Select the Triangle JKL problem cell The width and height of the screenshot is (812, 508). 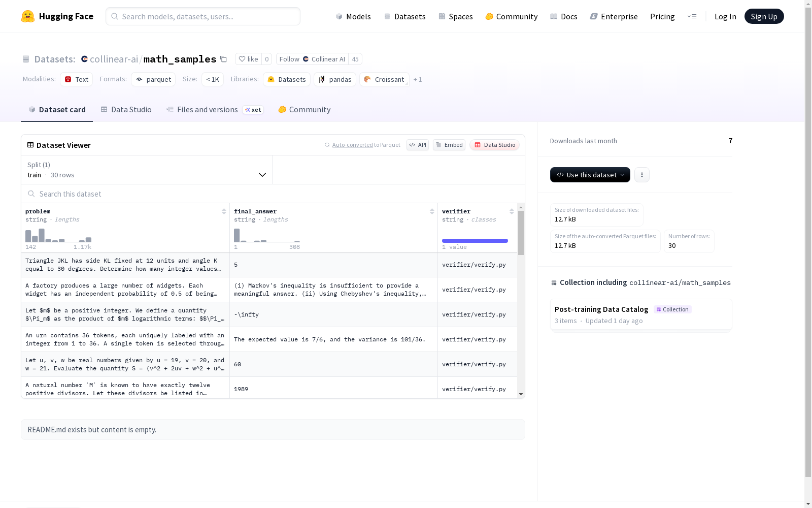click(125, 265)
